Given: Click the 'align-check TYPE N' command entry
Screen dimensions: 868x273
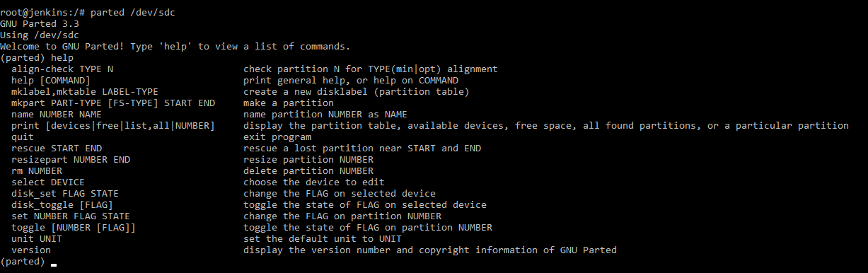Looking at the screenshot, I should click(x=62, y=69).
